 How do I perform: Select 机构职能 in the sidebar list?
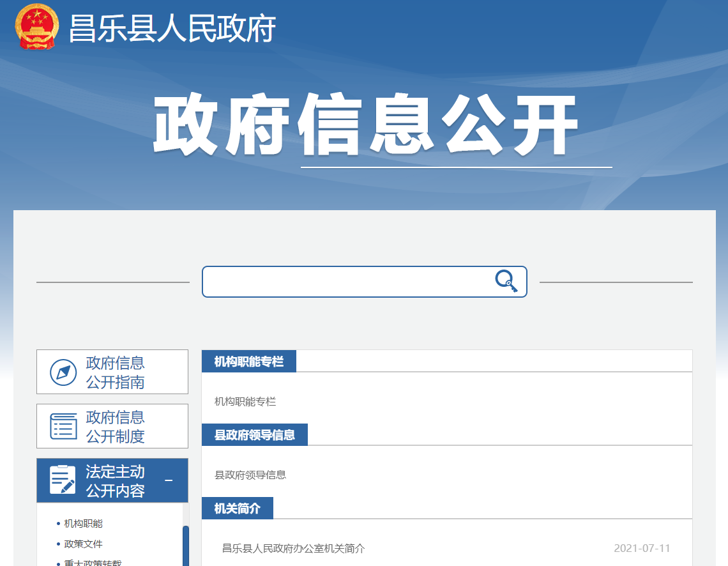83,524
